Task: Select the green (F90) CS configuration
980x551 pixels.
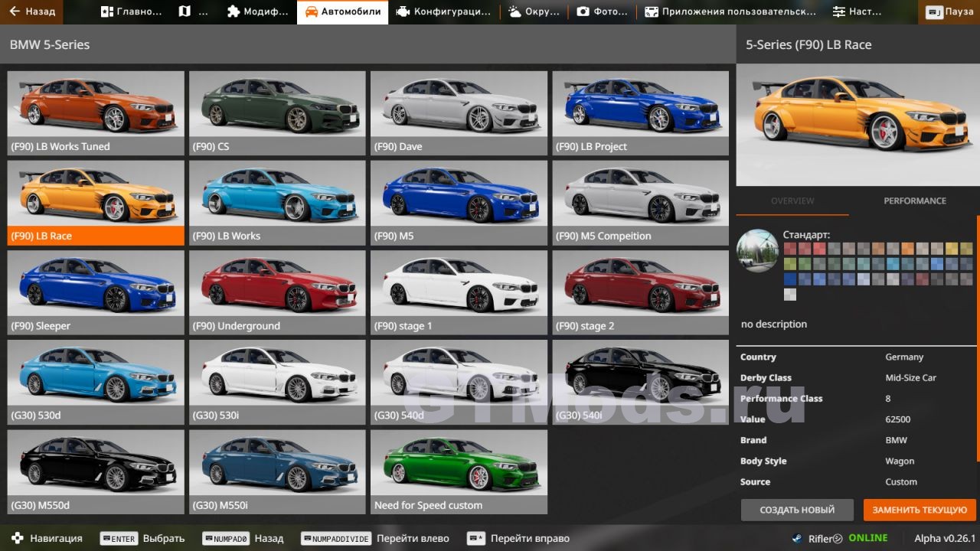Action: point(277,113)
